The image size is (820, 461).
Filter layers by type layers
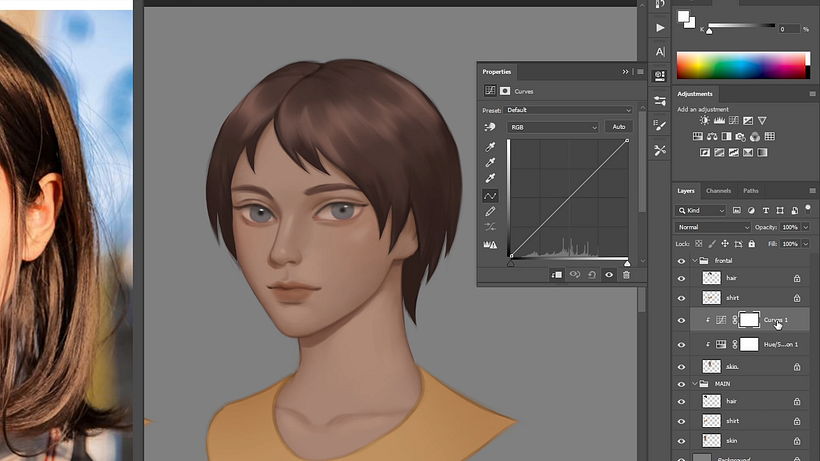point(766,211)
